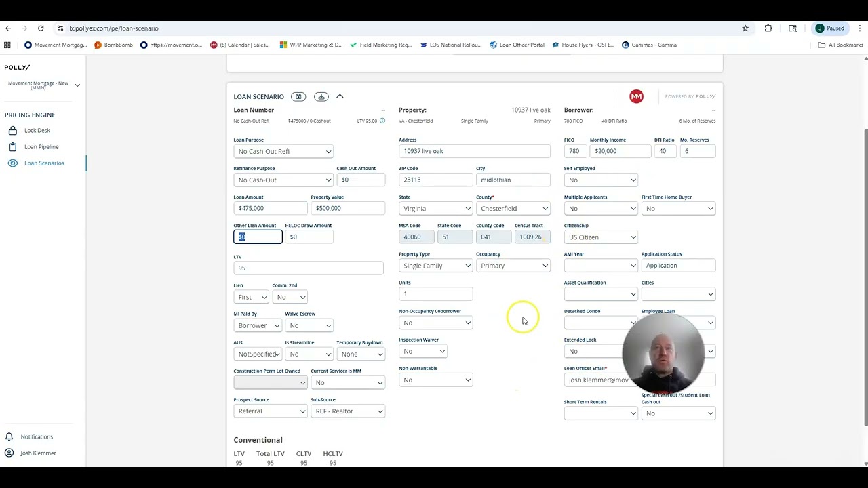This screenshot has height=488, width=868.
Task: Open Loan Officer Portal bookmark
Action: (517, 45)
